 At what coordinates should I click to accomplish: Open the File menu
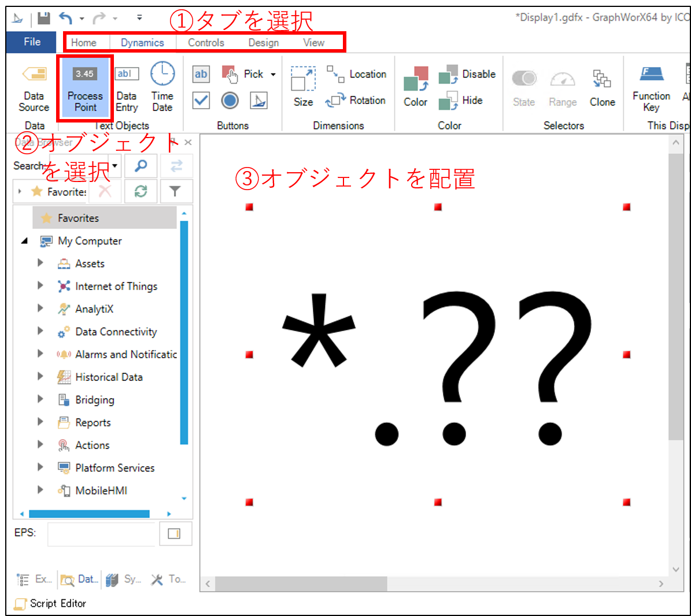(32, 42)
